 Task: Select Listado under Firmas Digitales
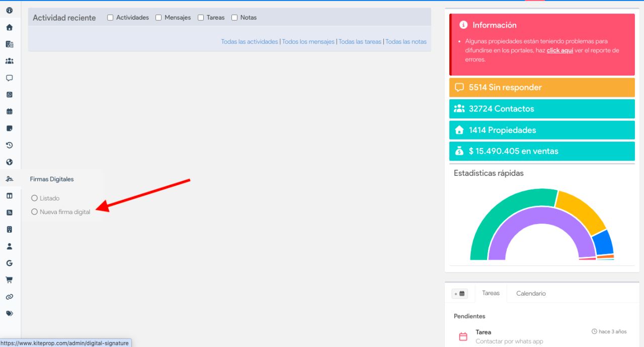pos(49,198)
